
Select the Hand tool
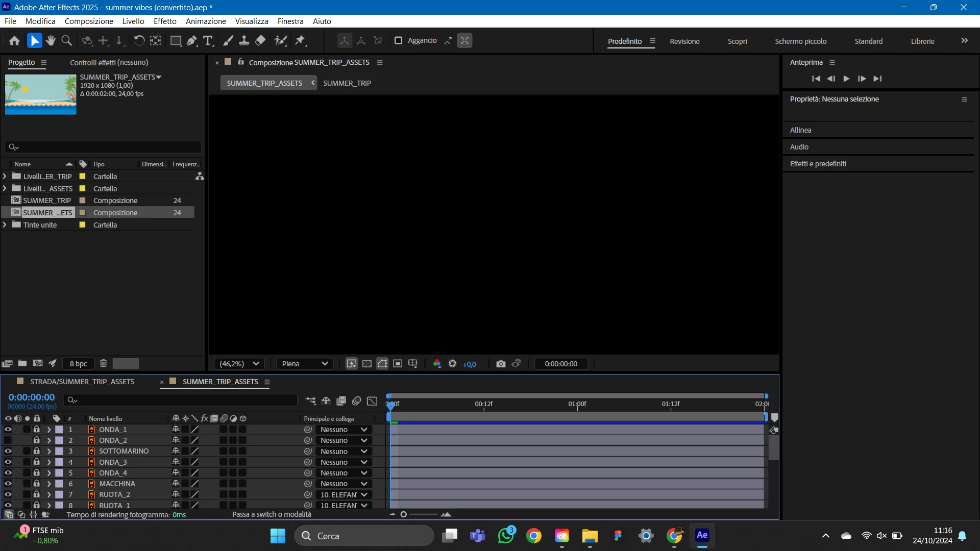point(50,41)
